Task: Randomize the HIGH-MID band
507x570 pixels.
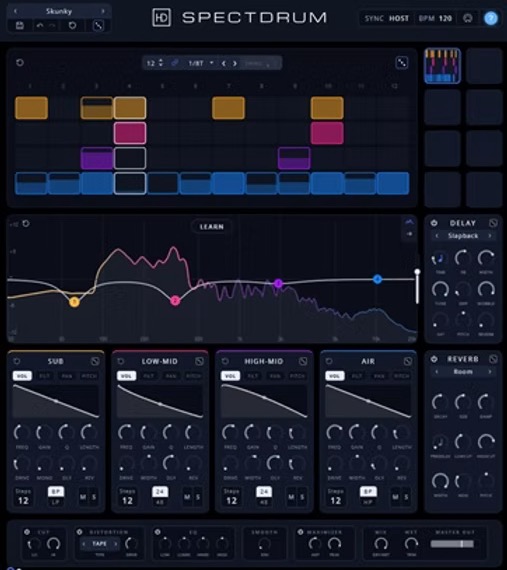Action: [x=303, y=361]
